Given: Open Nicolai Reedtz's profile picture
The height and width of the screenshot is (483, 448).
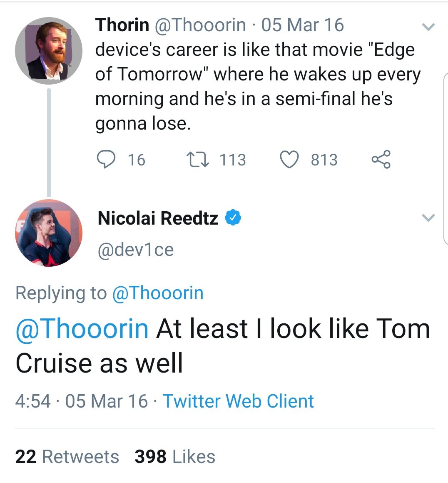Looking at the screenshot, I should pyautogui.click(x=49, y=232).
